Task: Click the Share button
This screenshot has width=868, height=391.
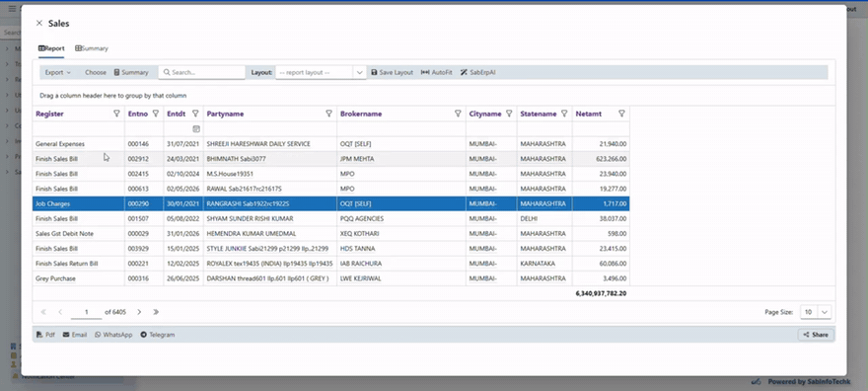Action: 816,335
